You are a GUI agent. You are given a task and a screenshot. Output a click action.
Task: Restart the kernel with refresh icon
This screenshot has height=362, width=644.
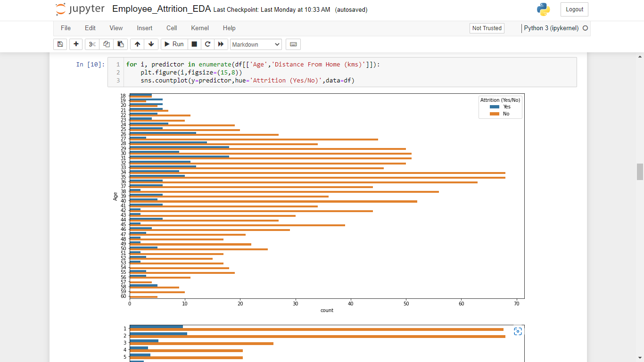point(207,44)
